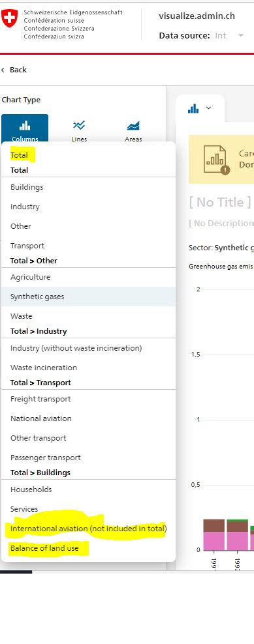Select International aviation (not included in total)
254x644 pixels.
89,529
